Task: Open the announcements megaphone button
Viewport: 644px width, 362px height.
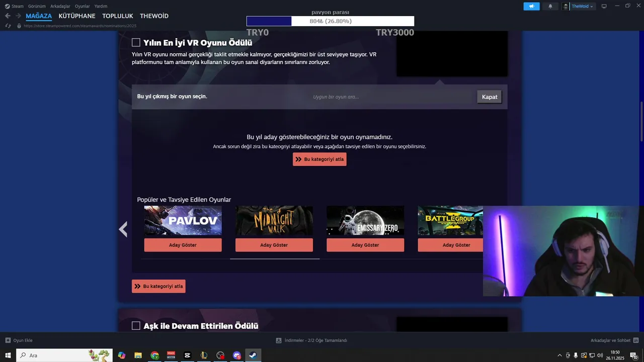Action: (531, 7)
